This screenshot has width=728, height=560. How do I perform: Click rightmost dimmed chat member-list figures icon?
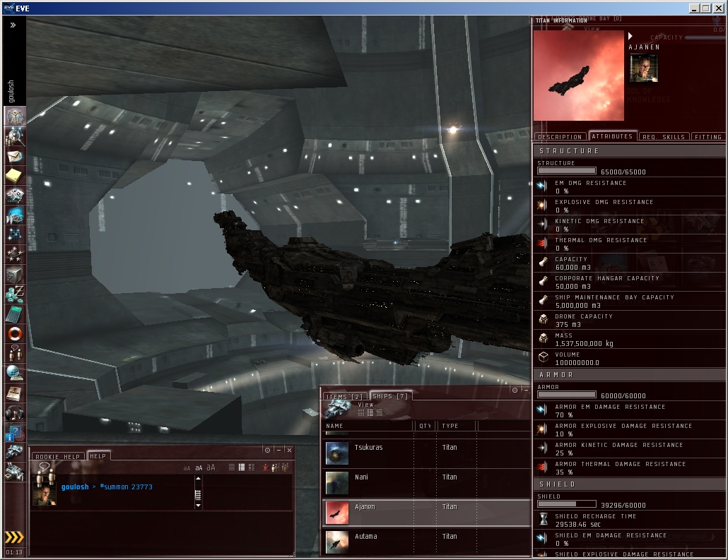click(x=285, y=467)
